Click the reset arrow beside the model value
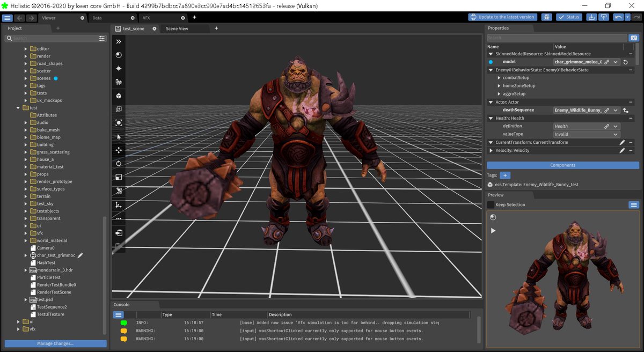The image size is (644, 352). tap(625, 62)
